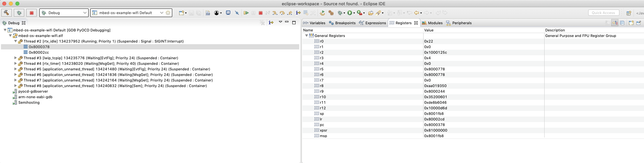Screen dimensions: 644x163
Task: Click Open Perspective icon
Action: pyautogui.click(x=629, y=13)
